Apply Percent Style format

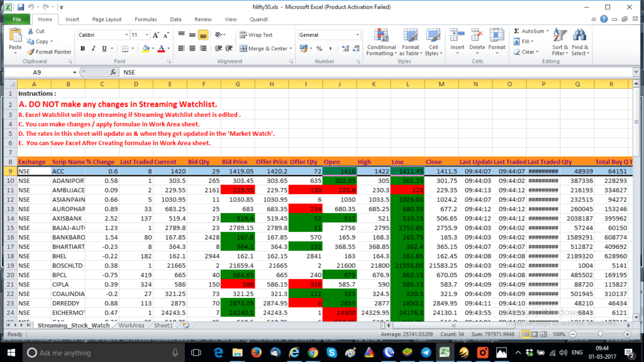[319, 48]
